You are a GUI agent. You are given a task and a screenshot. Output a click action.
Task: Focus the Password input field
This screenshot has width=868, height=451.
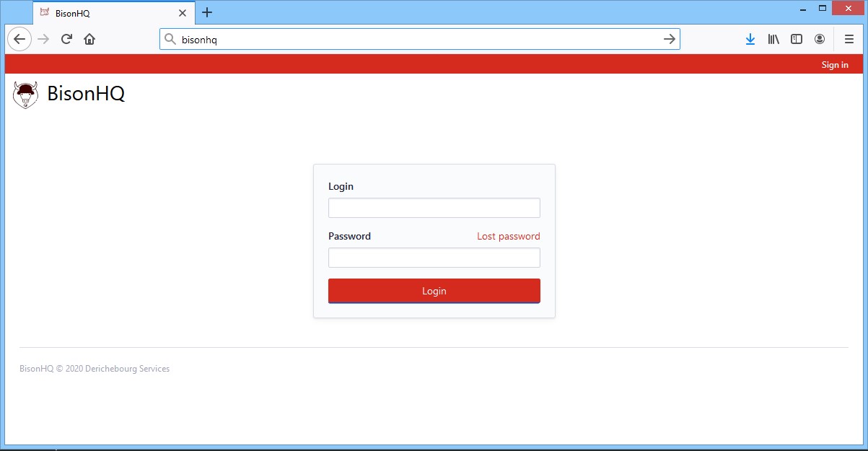point(434,258)
